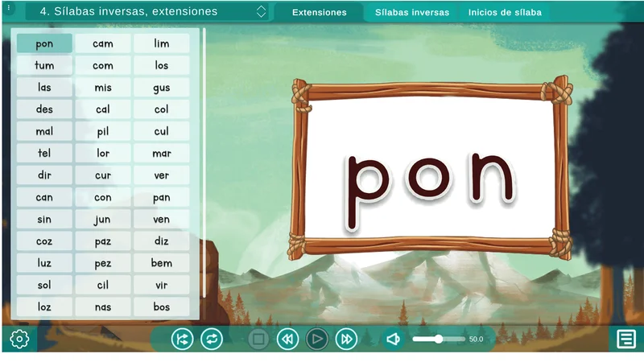The height and width of the screenshot is (362, 644).
Task: Mute the sound with speaker icon
Action: [x=393, y=339]
